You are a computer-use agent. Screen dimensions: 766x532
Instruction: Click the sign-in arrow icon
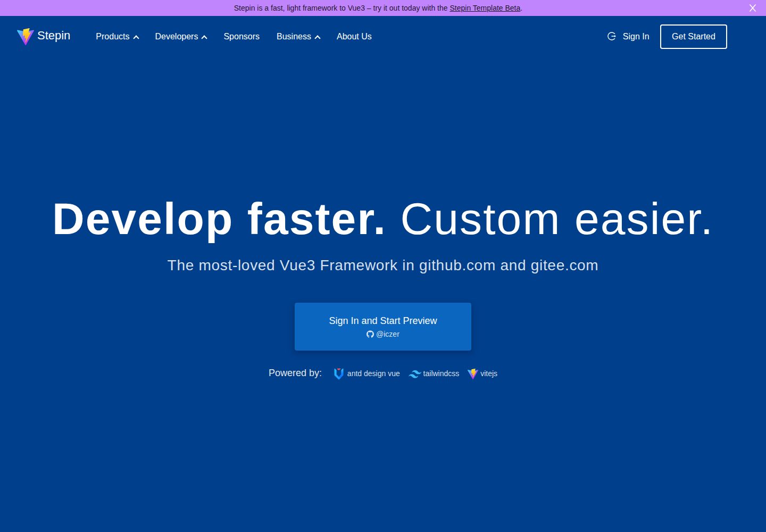612,36
